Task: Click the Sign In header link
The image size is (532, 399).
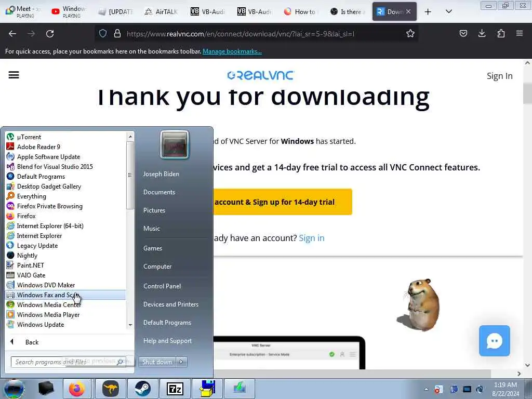Action: tap(499, 76)
